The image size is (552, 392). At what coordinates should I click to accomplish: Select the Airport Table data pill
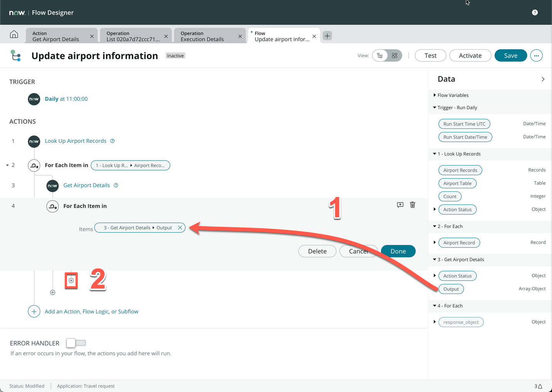pyautogui.click(x=457, y=183)
